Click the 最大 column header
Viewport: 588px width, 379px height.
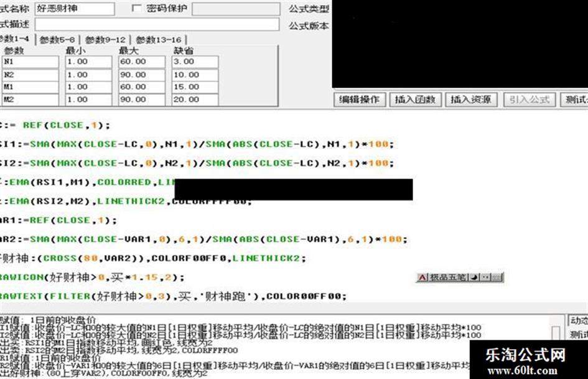[x=129, y=50]
